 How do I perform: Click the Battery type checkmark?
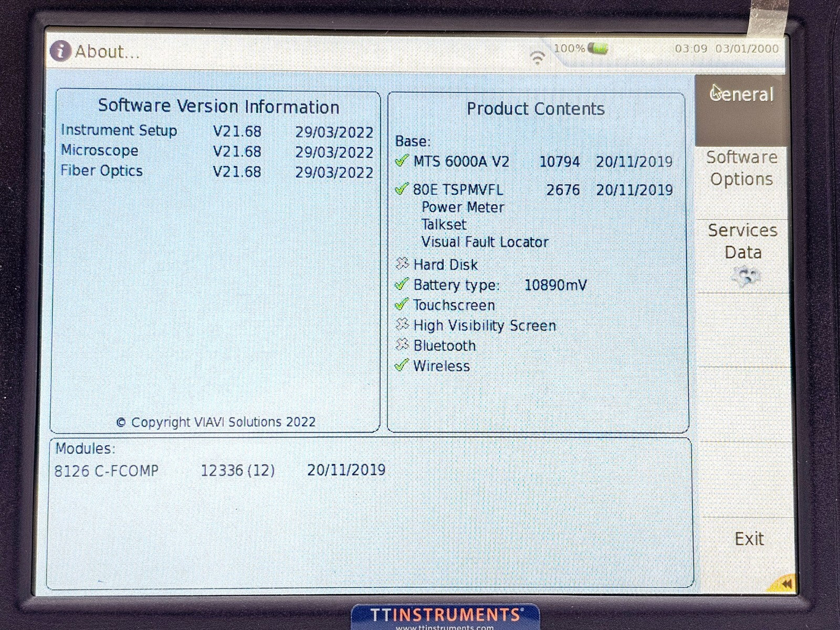(402, 285)
